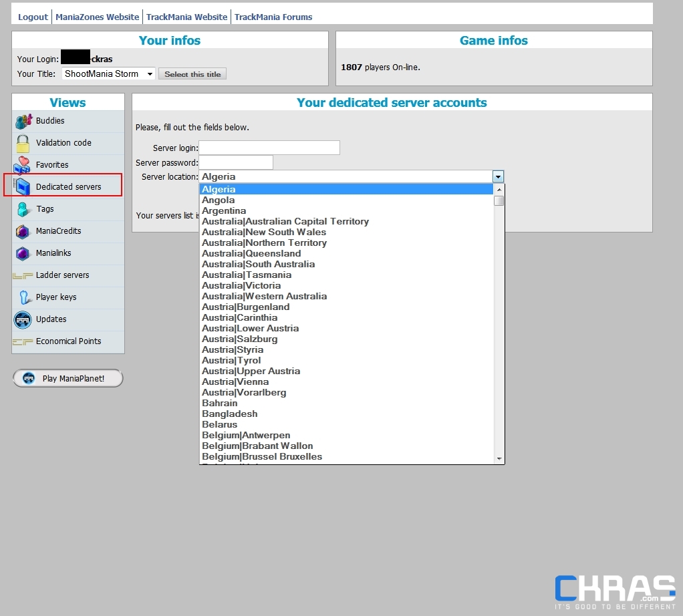Click the Ladder servers LP icon
This screenshot has height=616, width=683.
point(23,275)
